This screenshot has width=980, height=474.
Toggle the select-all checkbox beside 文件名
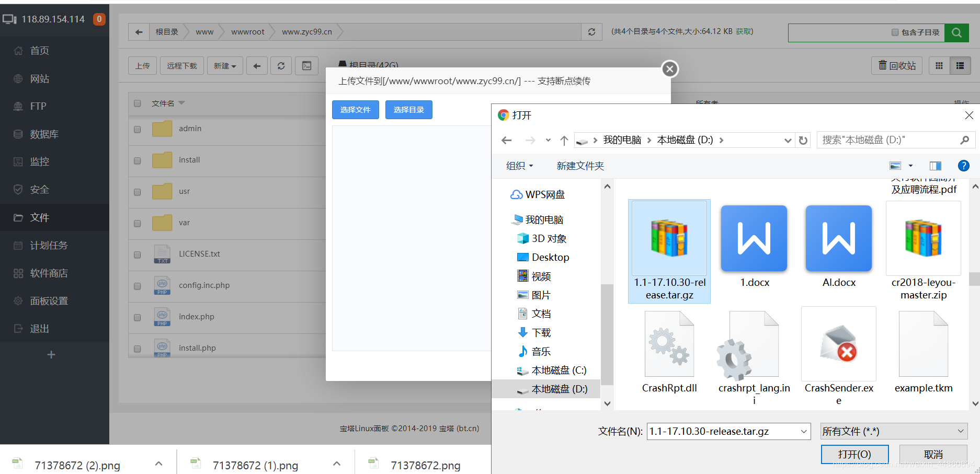click(138, 103)
